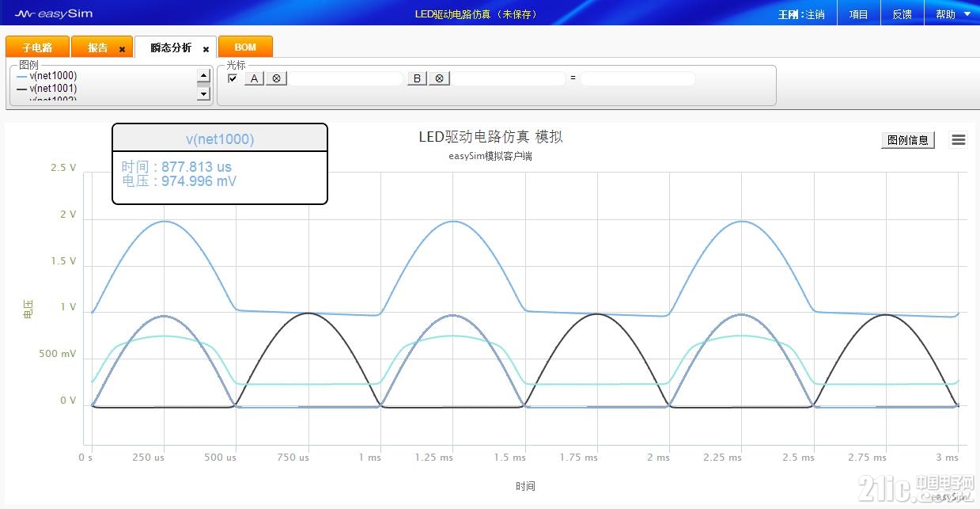Viewport: 980px width, 509px height.
Task: Open the BOM tab
Action: tap(245, 47)
